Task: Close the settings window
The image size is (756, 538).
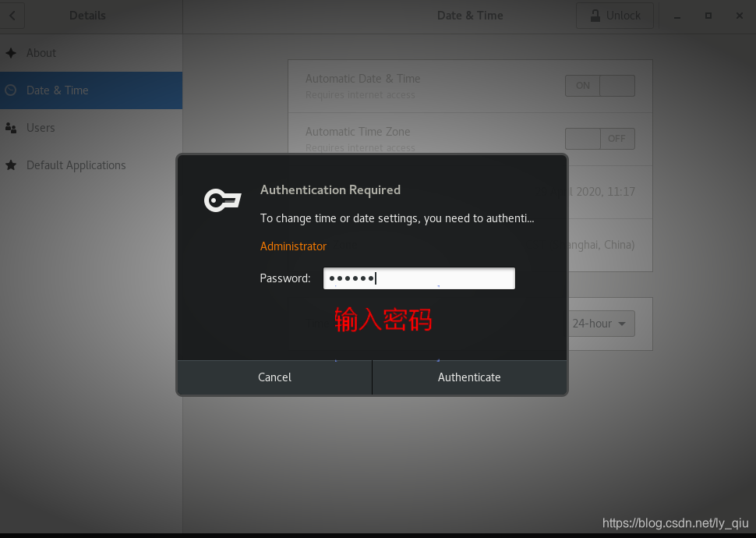Action: (x=740, y=16)
